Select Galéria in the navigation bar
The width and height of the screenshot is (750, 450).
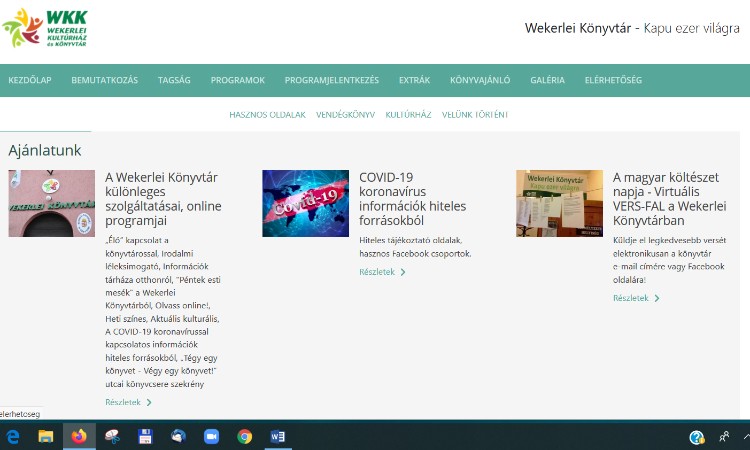[x=547, y=80]
